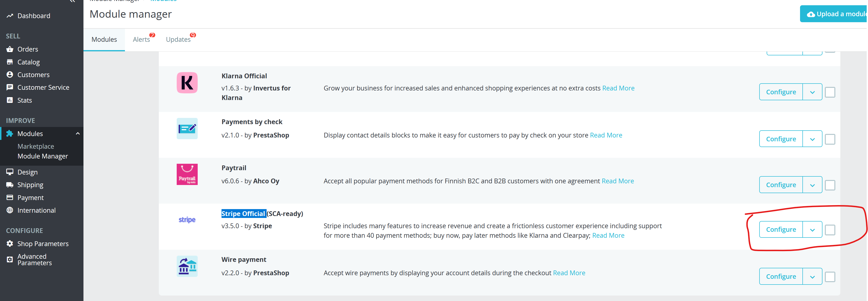Image resolution: width=868 pixels, height=301 pixels.
Task: Check the Stripe Official module checkbox
Action: [830, 230]
